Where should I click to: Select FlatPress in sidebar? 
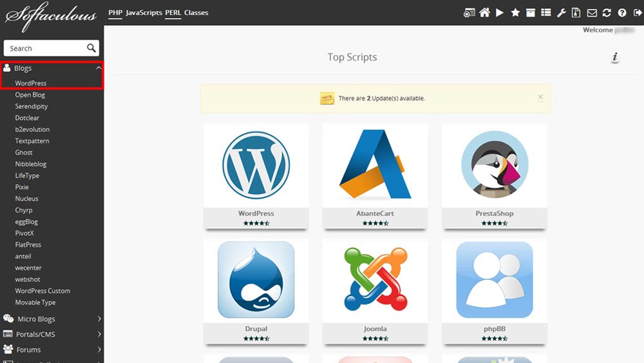click(28, 244)
